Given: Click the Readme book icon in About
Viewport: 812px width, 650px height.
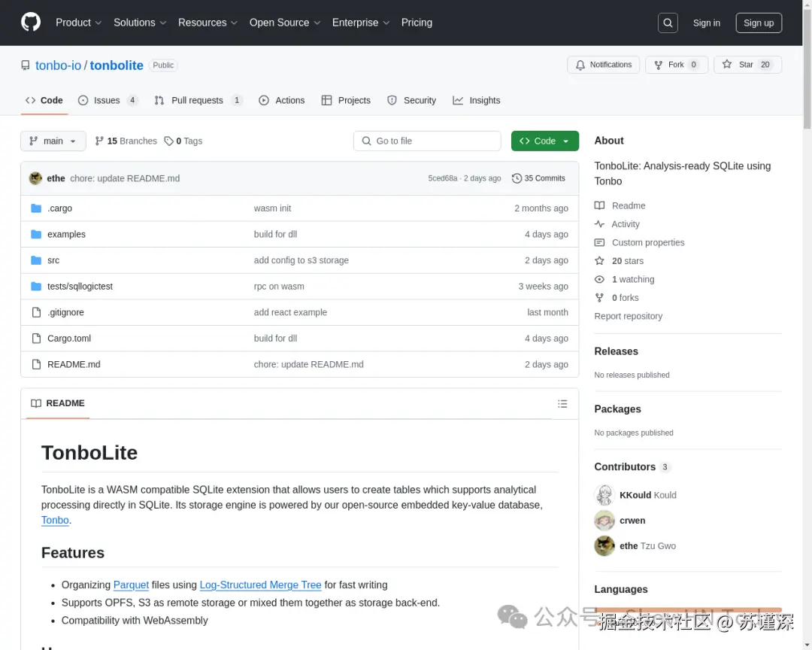Looking at the screenshot, I should point(599,205).
